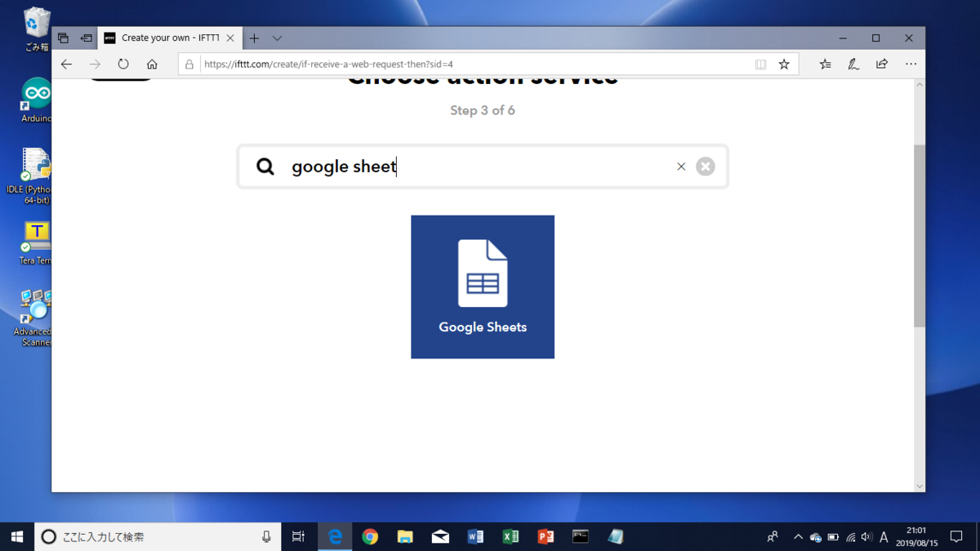
Task: Clear the search with the gray circle X
Action: (706, 167)
